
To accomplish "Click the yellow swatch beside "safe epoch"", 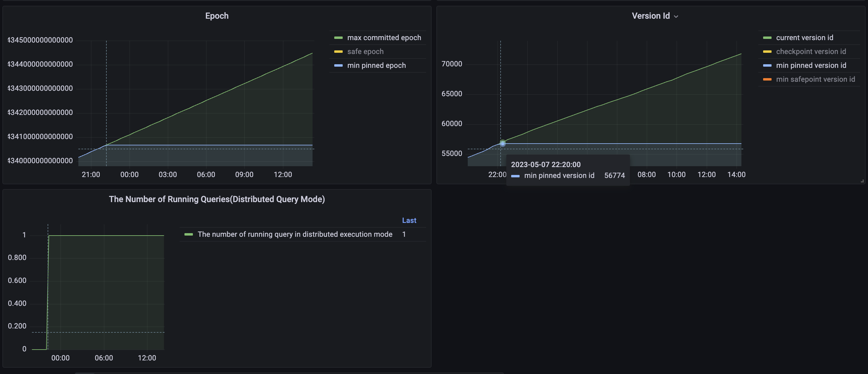I will click(x=338, y=51).
